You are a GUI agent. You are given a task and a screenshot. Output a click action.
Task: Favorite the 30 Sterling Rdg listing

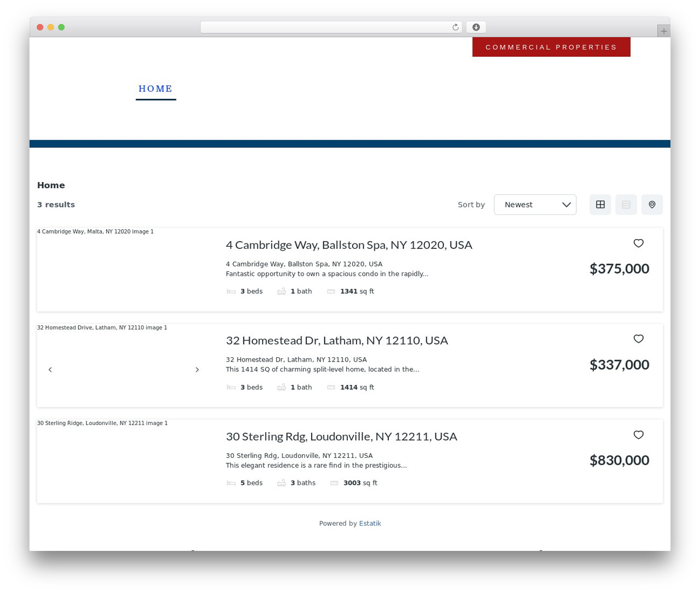pyautogui.click(x=638, y=434)
